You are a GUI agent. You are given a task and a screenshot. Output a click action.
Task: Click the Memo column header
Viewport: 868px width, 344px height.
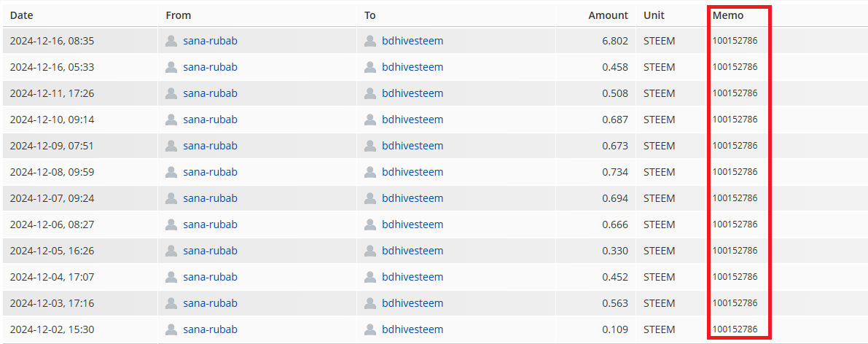tap(728, 15)
